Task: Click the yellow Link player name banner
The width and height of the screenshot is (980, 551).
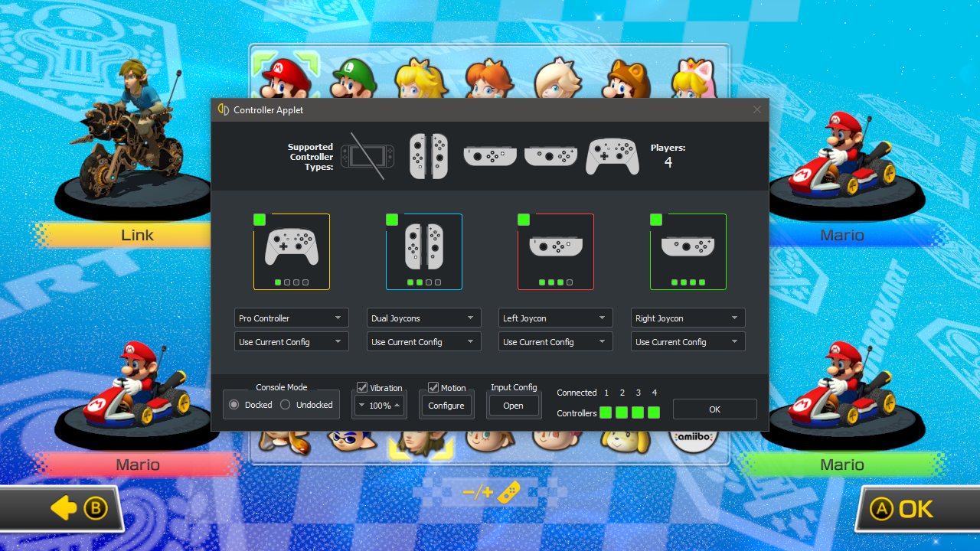Action: [122, 235]
